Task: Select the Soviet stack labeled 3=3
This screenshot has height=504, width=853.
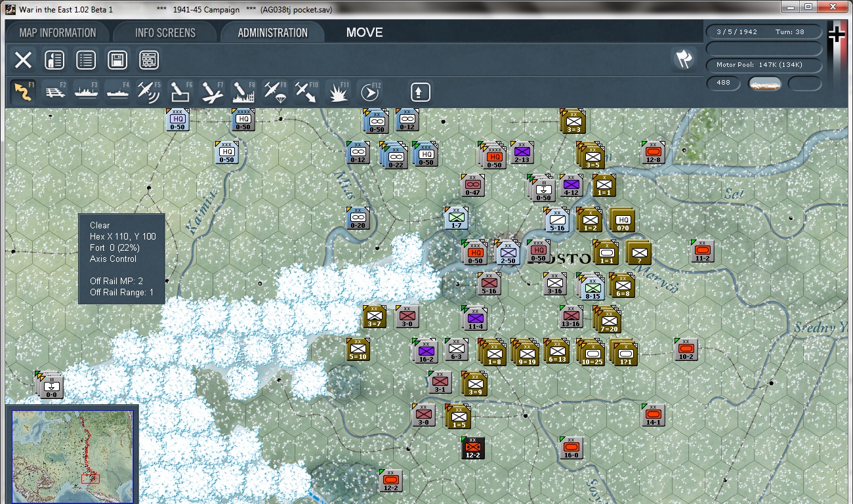Action: 573,122
